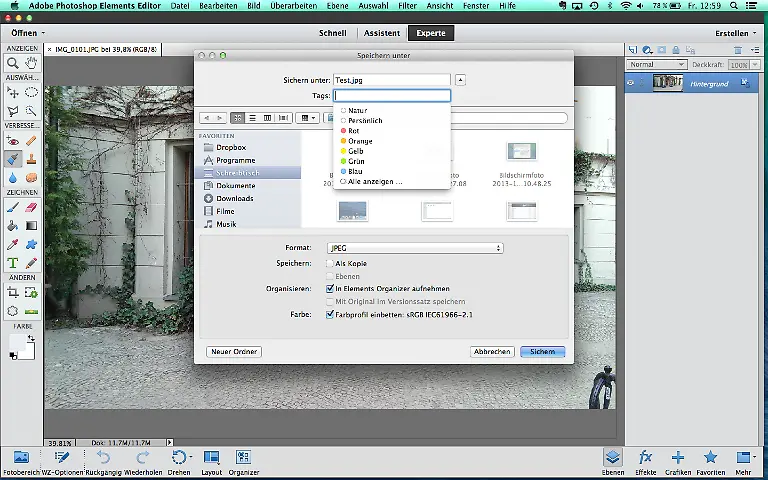Viewport: 768px width, 480px height.
Task: Select the Pencil tool
Action: point(31,263)
